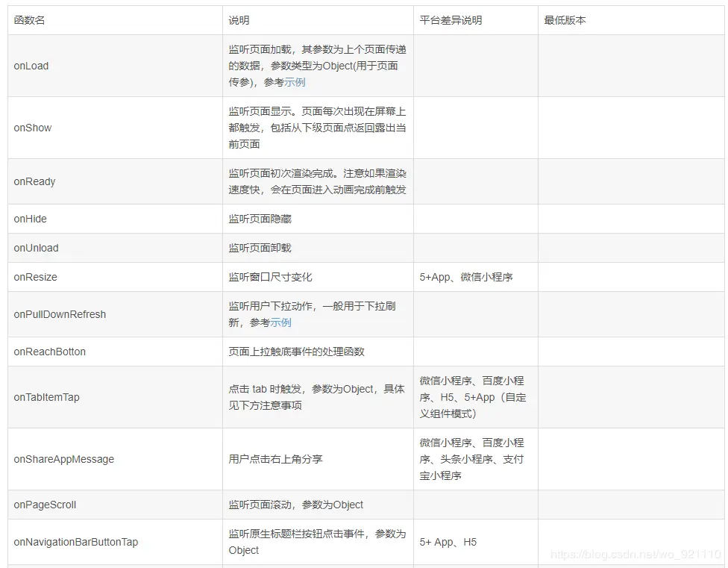Click the onShow function name
The height and width of the screenshot is (568, 728).
(33, 128)
